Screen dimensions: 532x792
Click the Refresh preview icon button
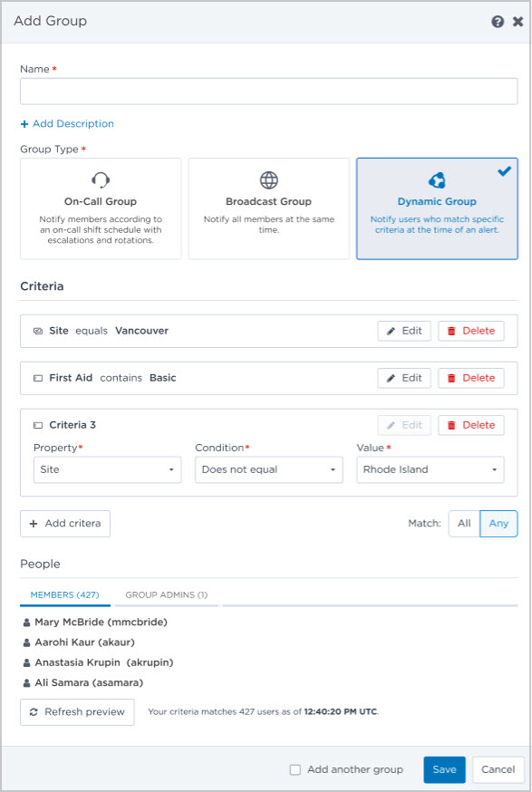click(x=77, y=711)
